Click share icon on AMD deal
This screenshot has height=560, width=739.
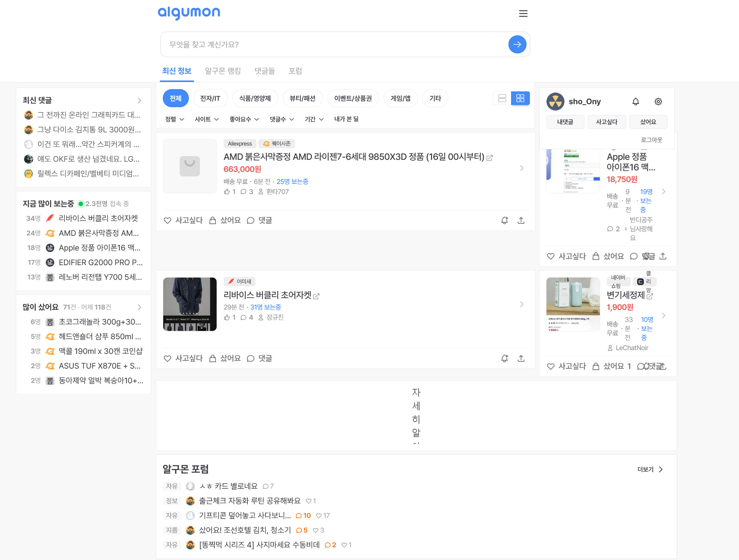[521, 220]
